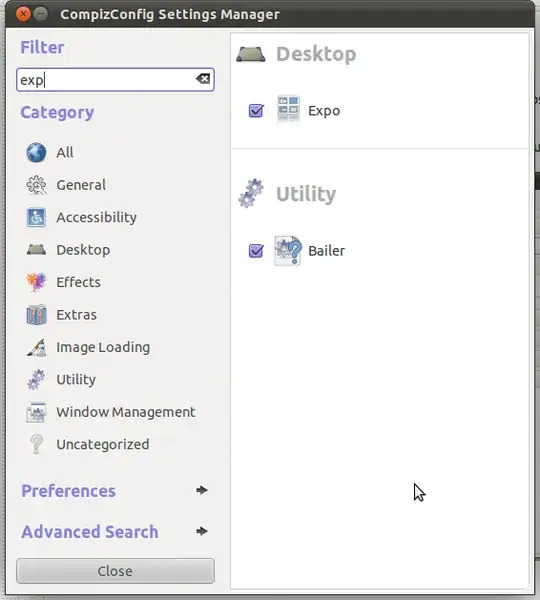This screenshot has height=600, width=540.
Task: Focus the Filter search field
Action: click(x=115, y=80)
